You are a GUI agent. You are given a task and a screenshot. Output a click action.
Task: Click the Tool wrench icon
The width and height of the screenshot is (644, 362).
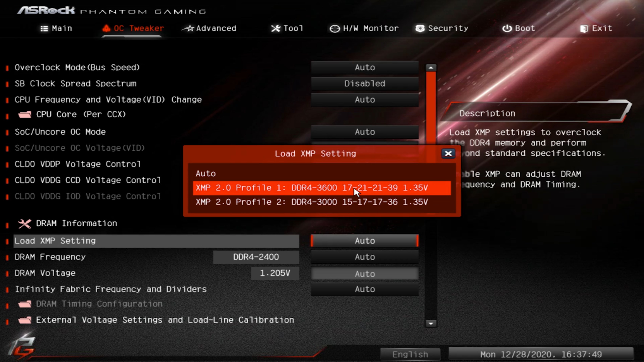click(276, 28)
